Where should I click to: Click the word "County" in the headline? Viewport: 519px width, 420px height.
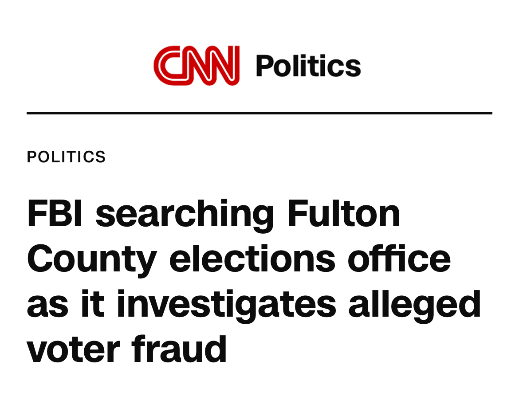(x=92, y=260)
